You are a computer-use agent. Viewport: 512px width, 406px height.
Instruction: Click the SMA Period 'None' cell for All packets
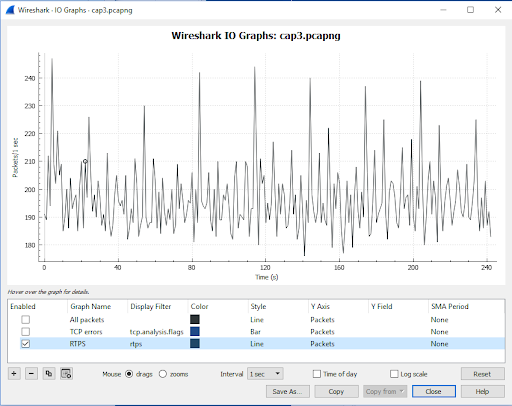[x=439, y=320]
